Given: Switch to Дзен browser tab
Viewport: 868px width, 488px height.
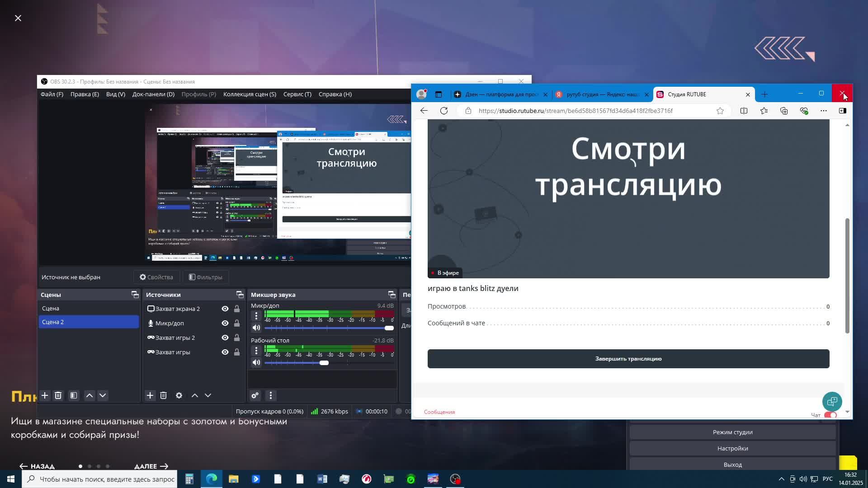Looking at the screenshot, I should click(x=501, y=94).
